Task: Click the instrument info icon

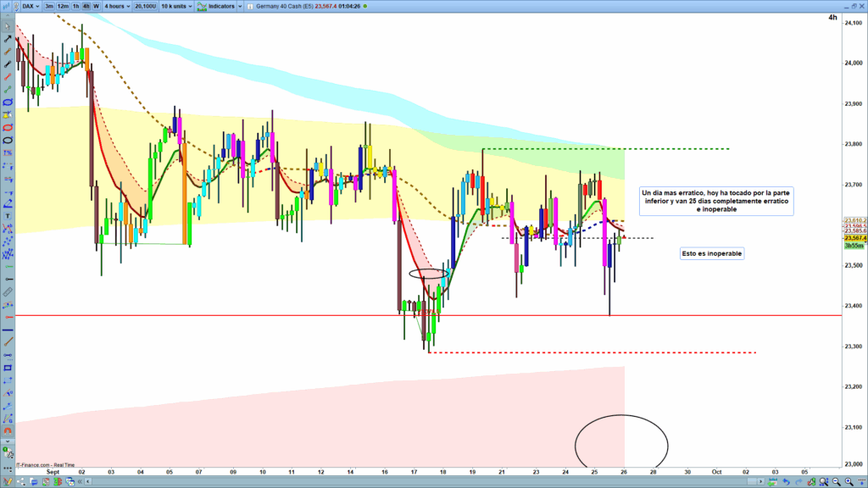Action: click(x=248, y=6)
